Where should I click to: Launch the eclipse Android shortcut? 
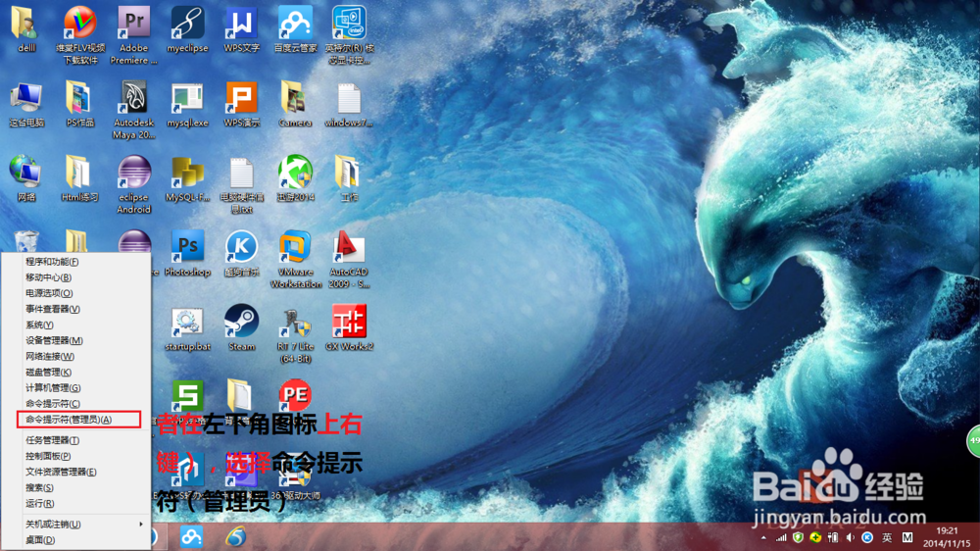point(133,184)
